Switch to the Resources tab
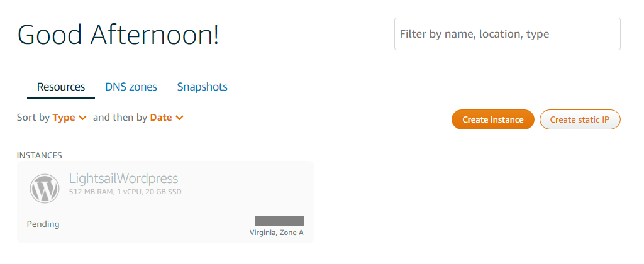 (x=61, y=87)
